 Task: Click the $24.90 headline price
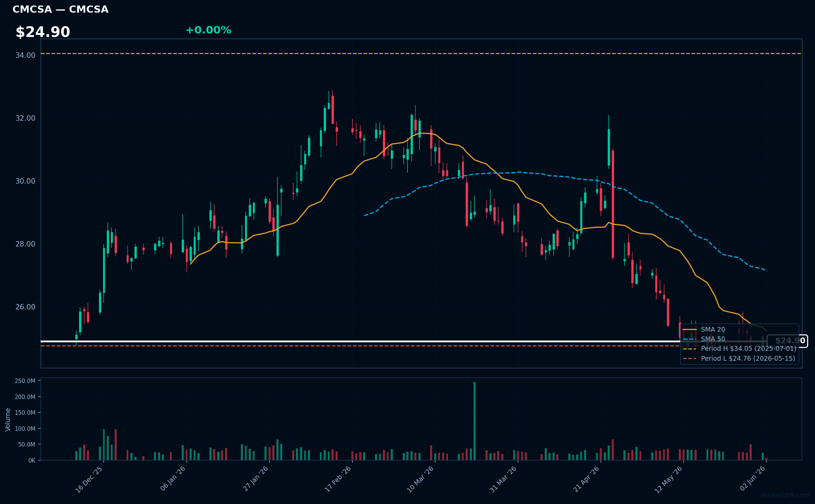(x=43, y=32)
